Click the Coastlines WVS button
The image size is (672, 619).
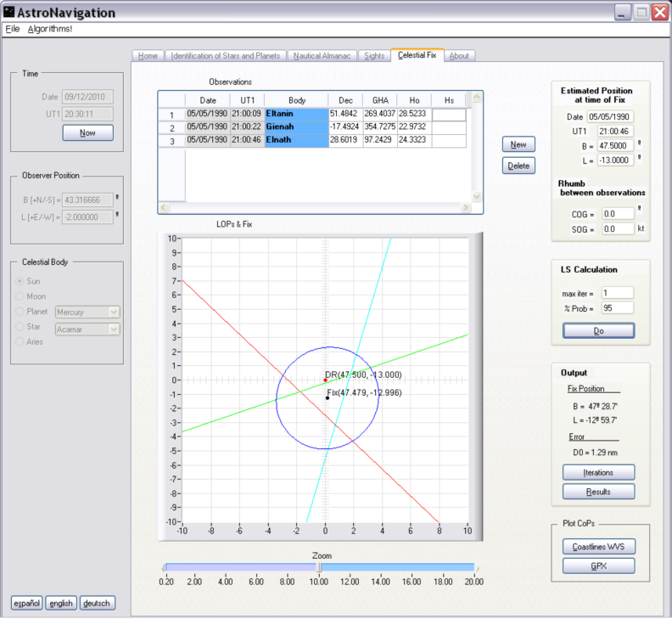[x=598, y=547]
